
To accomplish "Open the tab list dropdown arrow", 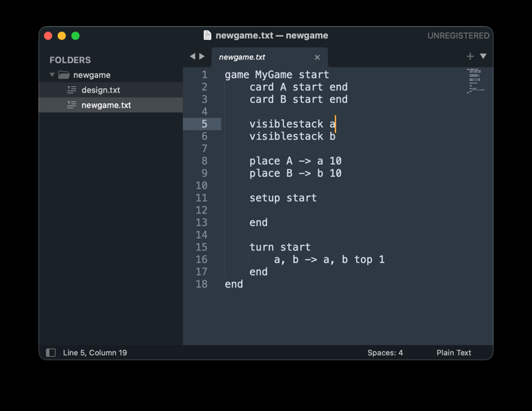I will point(483,56).
